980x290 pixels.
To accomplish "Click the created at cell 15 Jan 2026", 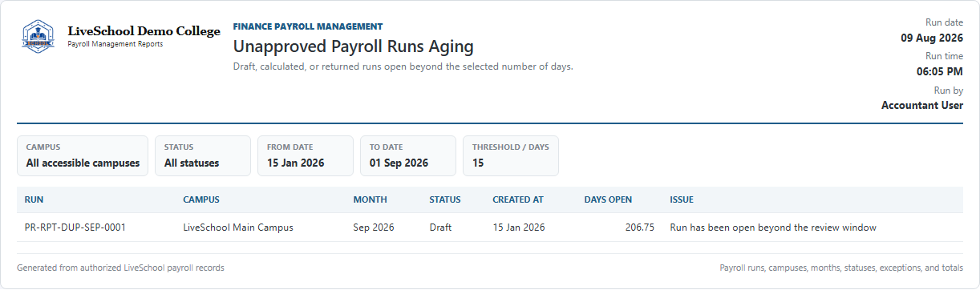I will point(519,228).
